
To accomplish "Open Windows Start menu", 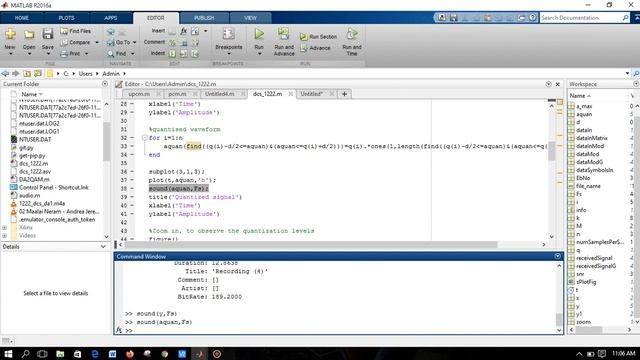I will click(x=8, y=353).
